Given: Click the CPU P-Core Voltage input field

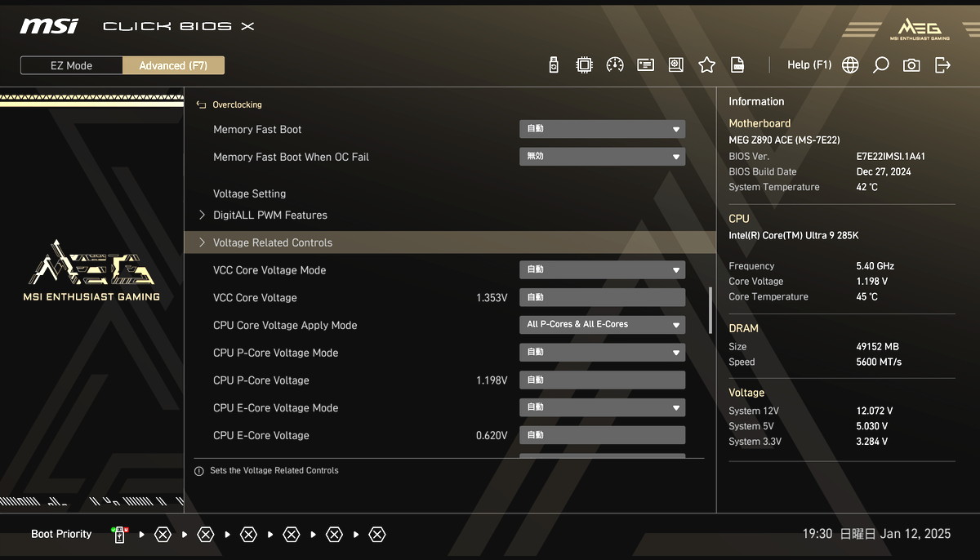Looking at the screenshot, I should (602, 380).
